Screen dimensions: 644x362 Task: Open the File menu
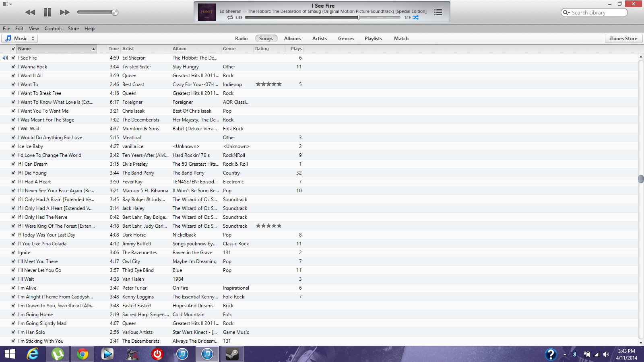pyautogui.click(x=6, y=29)
